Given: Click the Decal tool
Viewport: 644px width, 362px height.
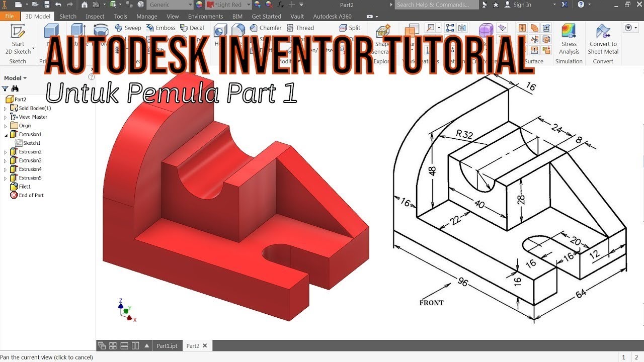Looking at the screenshot, I should [192, 28].
